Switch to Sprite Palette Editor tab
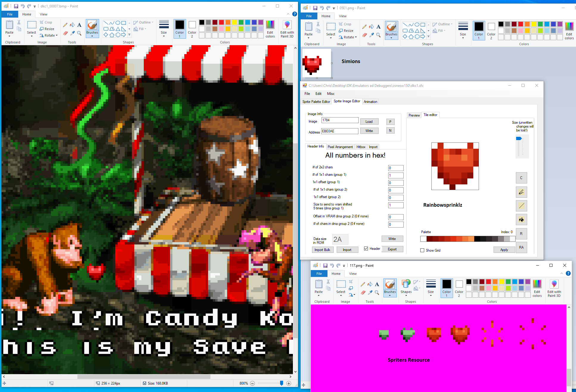The height and width of the screenshot is (392, 576). [316, 102]
